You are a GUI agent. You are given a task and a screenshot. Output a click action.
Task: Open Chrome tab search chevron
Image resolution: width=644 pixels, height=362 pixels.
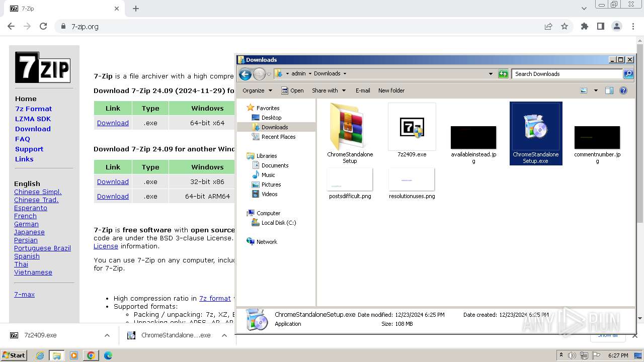pos(584,9)
